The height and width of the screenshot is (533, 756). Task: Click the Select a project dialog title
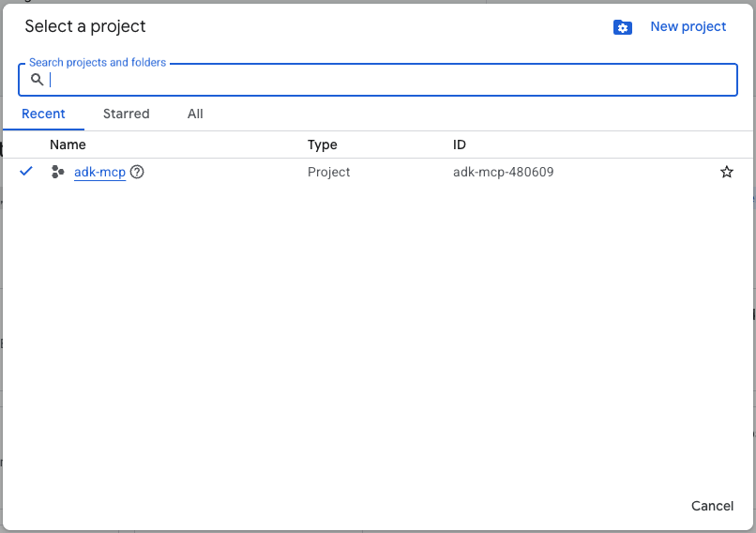point(85,26)
